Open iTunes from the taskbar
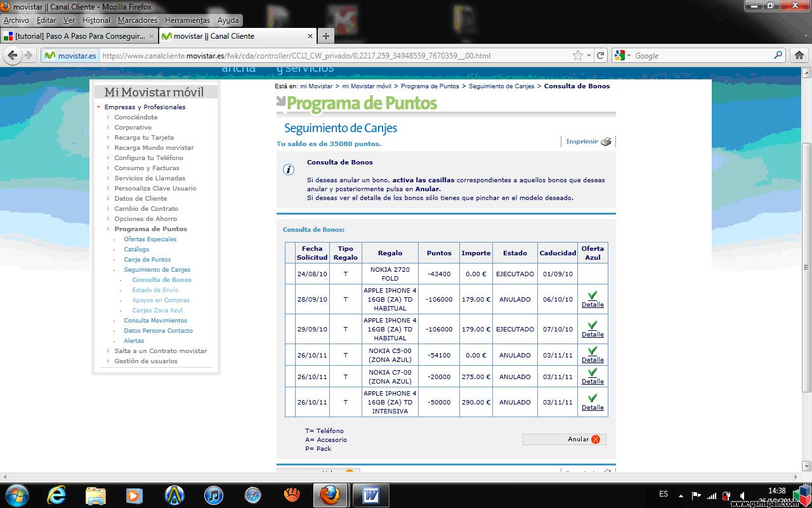812x508 pixels. 214,495
